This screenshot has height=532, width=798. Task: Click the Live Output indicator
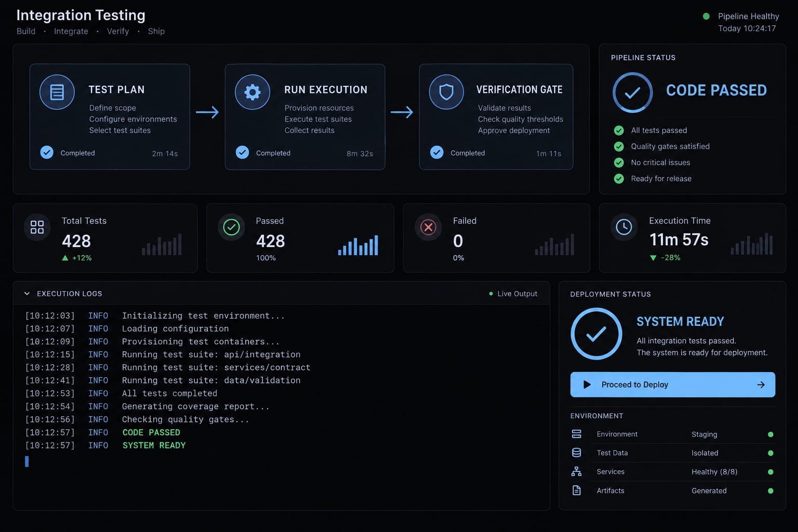(513, 294)
